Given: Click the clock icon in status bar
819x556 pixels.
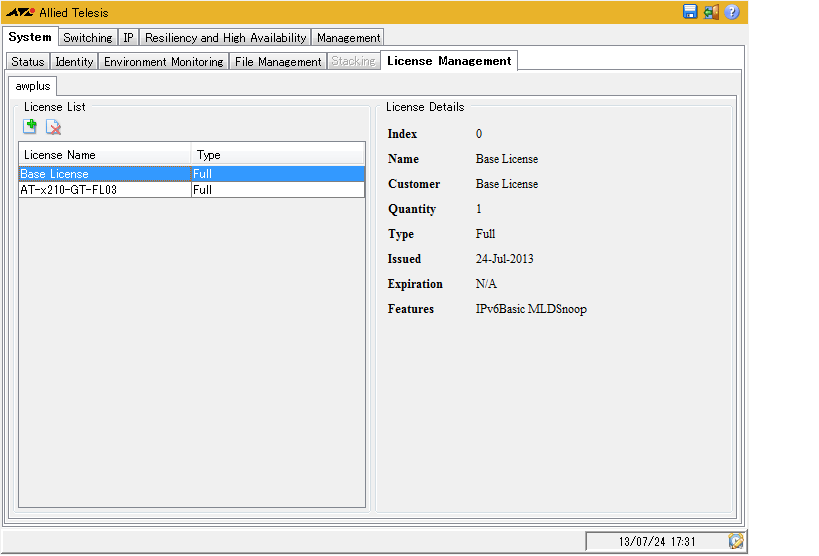Looking at the screenshot, I should pyautogui.click(x=736, y=541).
